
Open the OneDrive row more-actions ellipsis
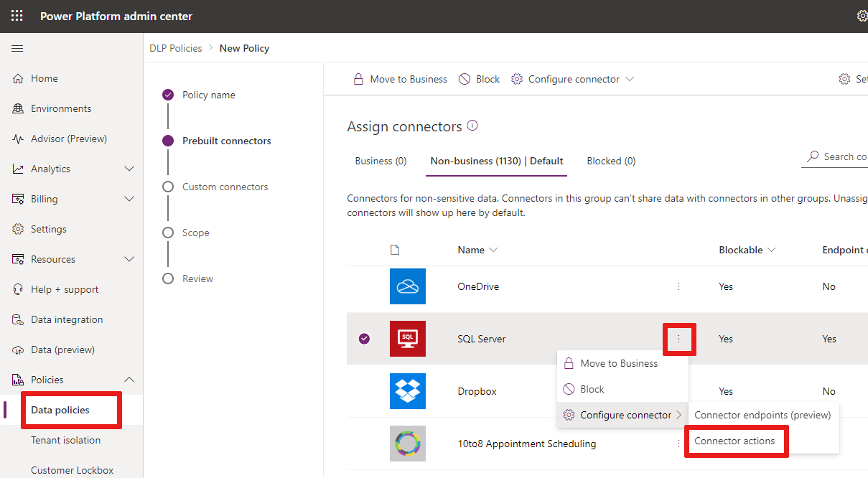point(678,286)
